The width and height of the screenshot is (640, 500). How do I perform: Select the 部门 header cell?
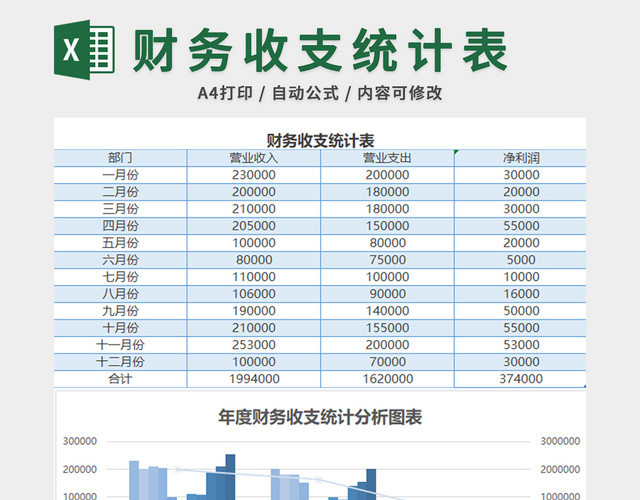click(x=120, y=158)
